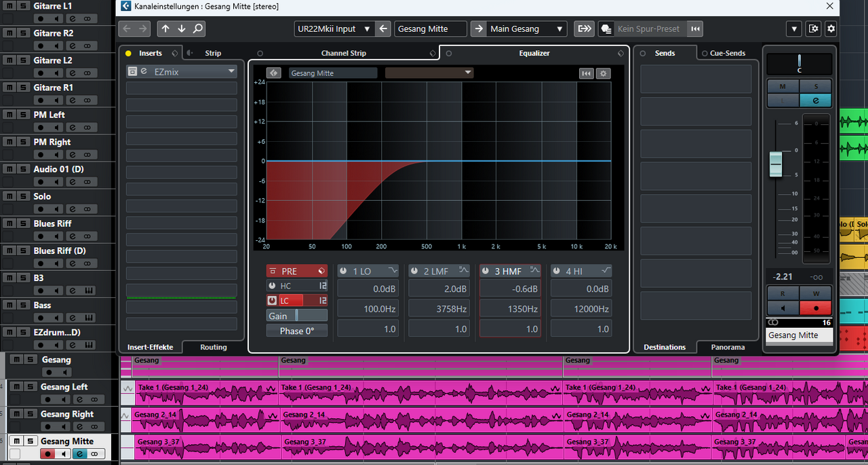Change LC filter slope 12 selector

pyautogui.click(x=323, y=301)
